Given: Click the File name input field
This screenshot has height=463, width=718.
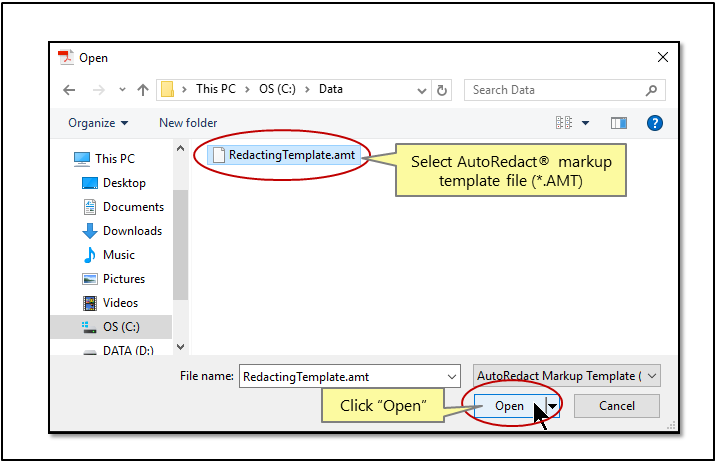Looking at the screenshot, I should click(x=350, y=376).
